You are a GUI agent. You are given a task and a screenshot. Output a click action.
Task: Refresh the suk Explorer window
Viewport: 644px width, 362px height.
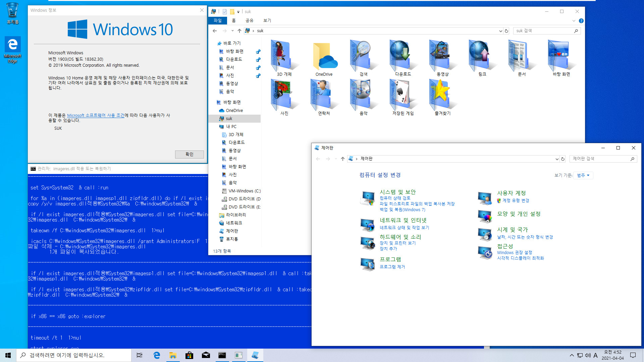tap(506, 31)
